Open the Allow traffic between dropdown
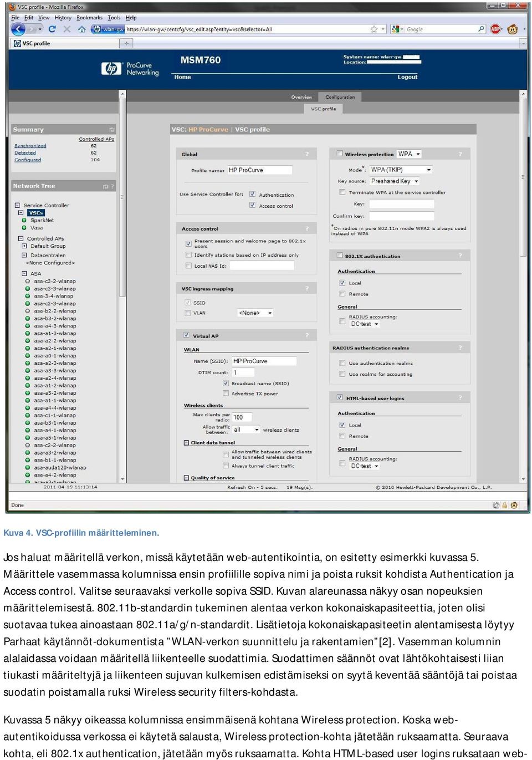 click(x=246, y=430)
